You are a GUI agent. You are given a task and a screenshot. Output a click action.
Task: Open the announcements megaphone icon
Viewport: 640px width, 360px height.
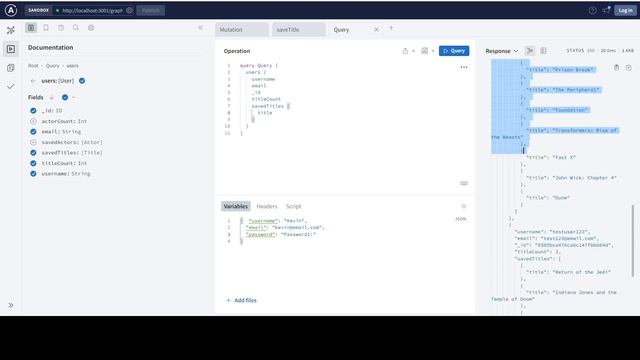(606, 10)
